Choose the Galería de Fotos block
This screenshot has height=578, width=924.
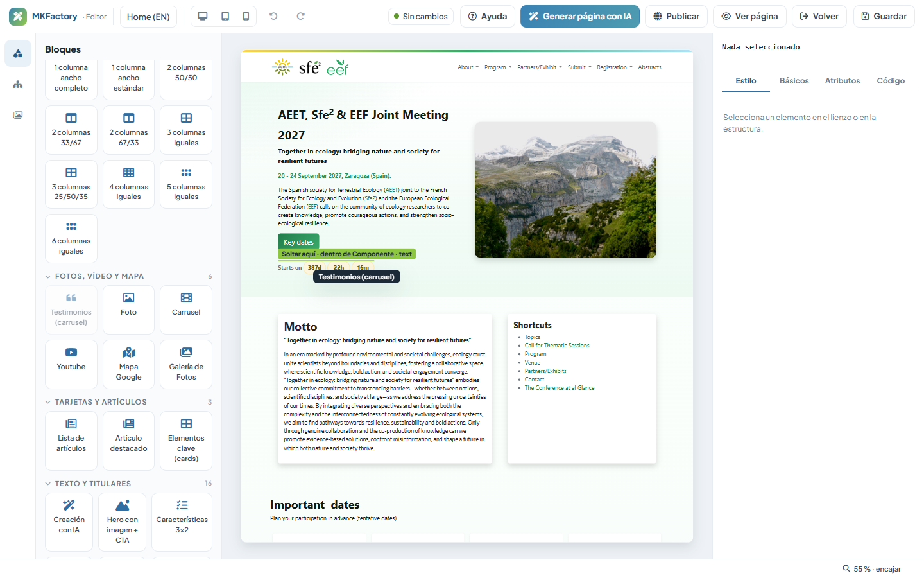pyautogui.click(x=186, y=364)
